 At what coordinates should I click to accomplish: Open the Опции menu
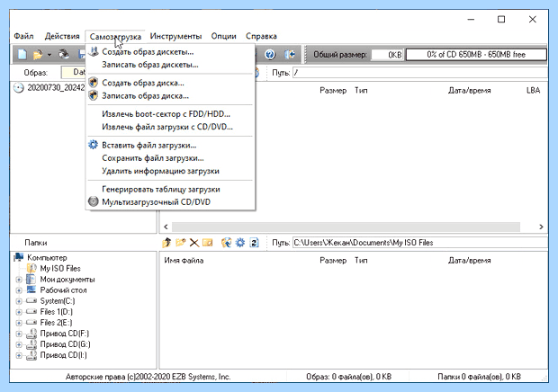pyautogui.click(x=223, y=36)
